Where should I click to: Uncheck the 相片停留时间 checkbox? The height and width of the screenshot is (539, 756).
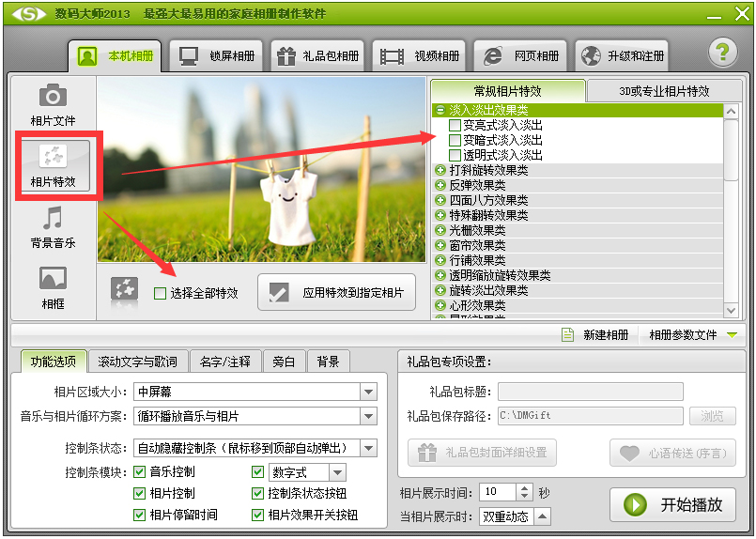(139, 515)
